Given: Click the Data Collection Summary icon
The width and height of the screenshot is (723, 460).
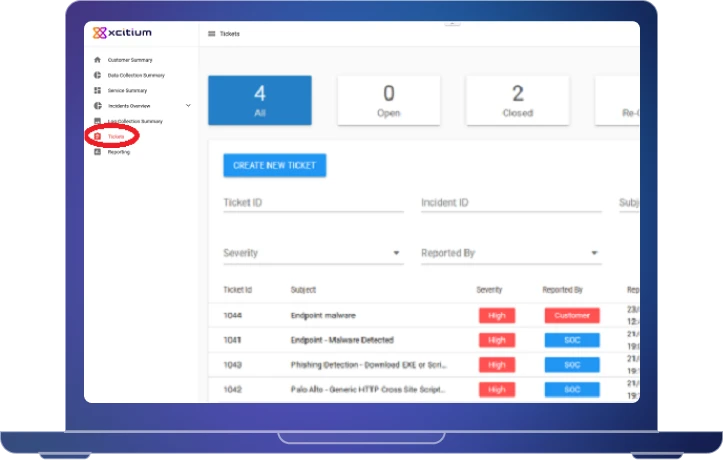Looking at the screenshot, I should tap(97, 75).
